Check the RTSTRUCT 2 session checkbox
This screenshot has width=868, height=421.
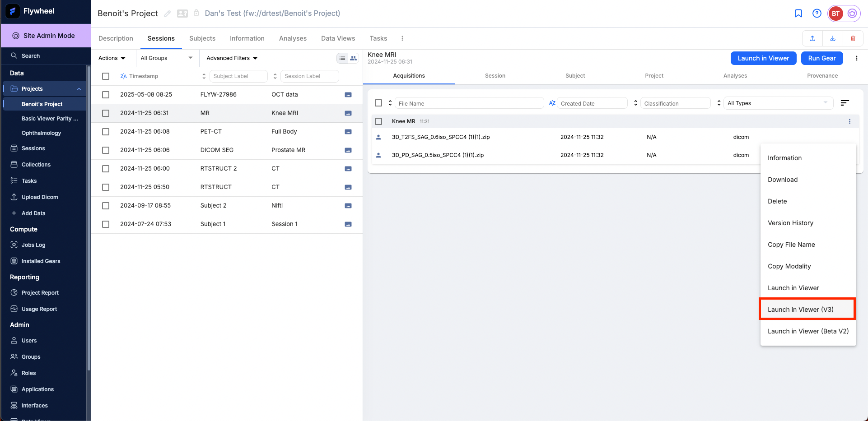click(106, 169)
